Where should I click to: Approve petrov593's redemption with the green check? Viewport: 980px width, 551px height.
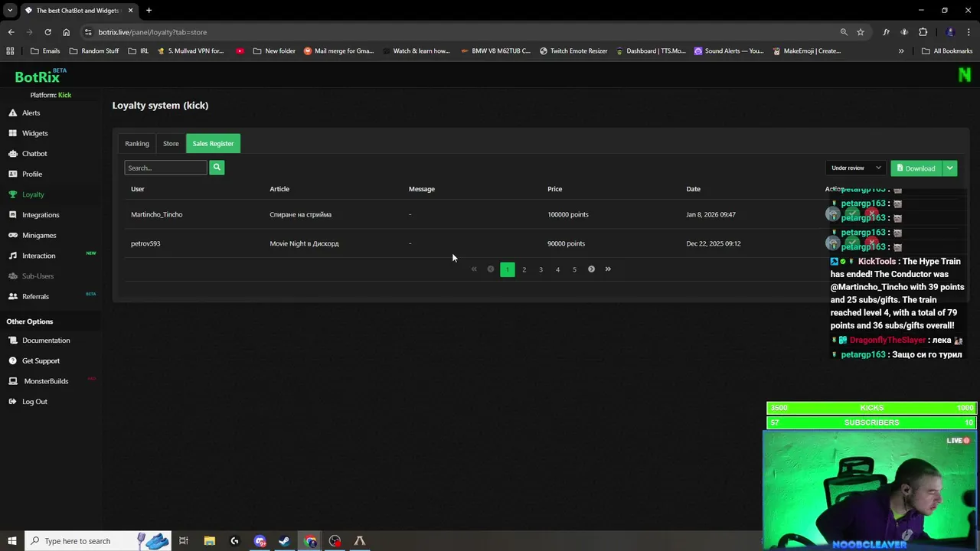[852, 243]
